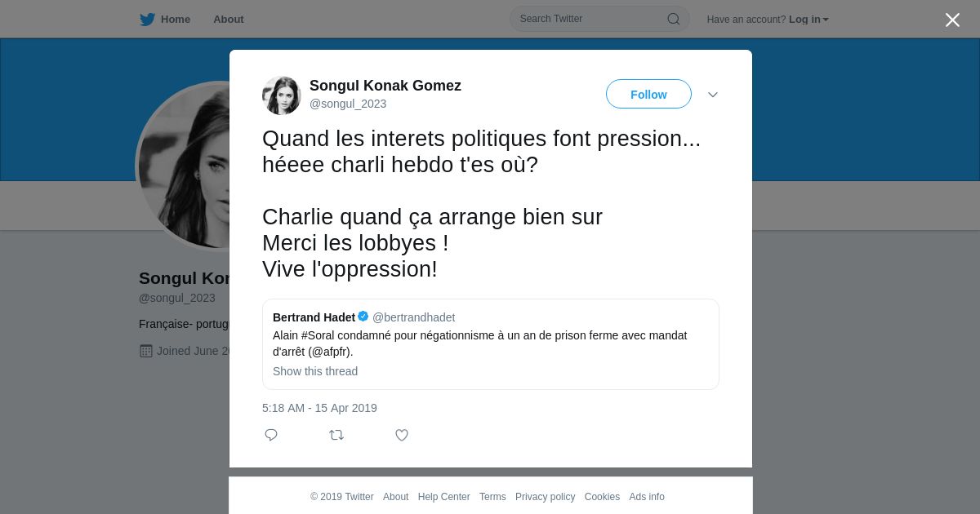The image size is (980, 514).
Task: Click the calendar joined-date icon
Action: (146, 351)
